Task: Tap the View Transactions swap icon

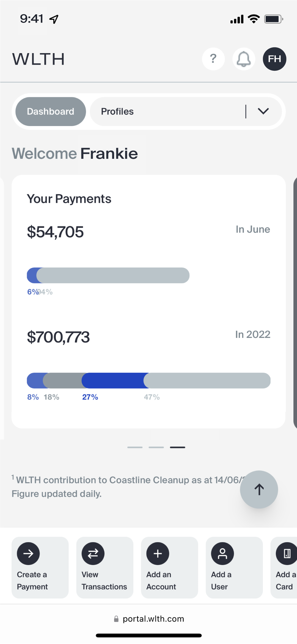Action: [x=93, y=553]
